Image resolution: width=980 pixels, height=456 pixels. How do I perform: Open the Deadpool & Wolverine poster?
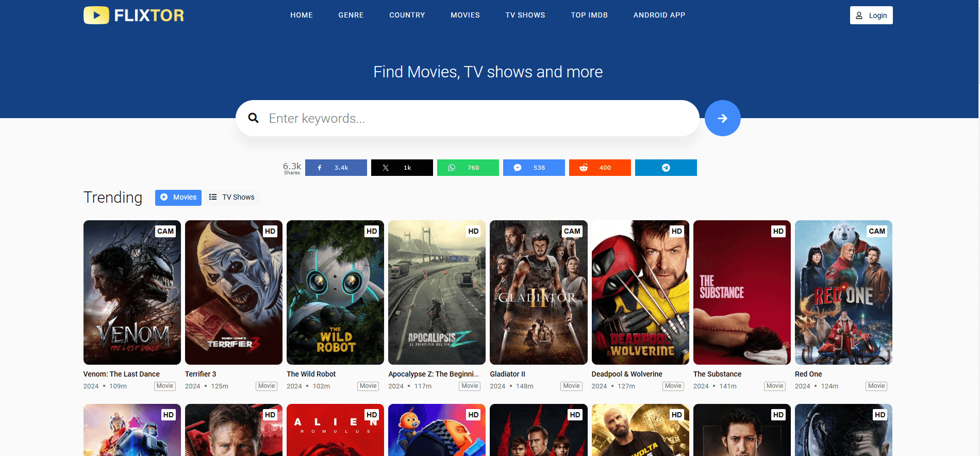click(x=640, y=292)
